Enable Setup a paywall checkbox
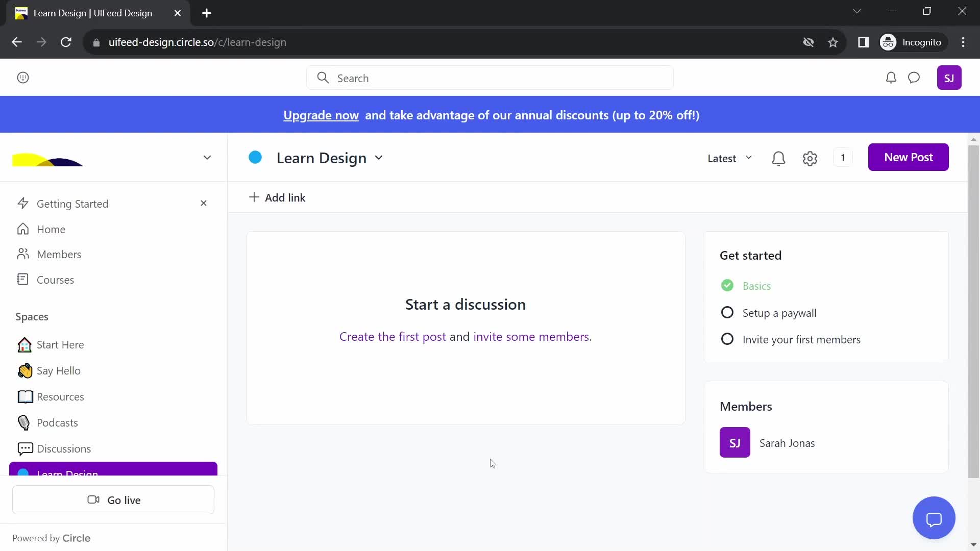980x551 pixels. point(727,312)
